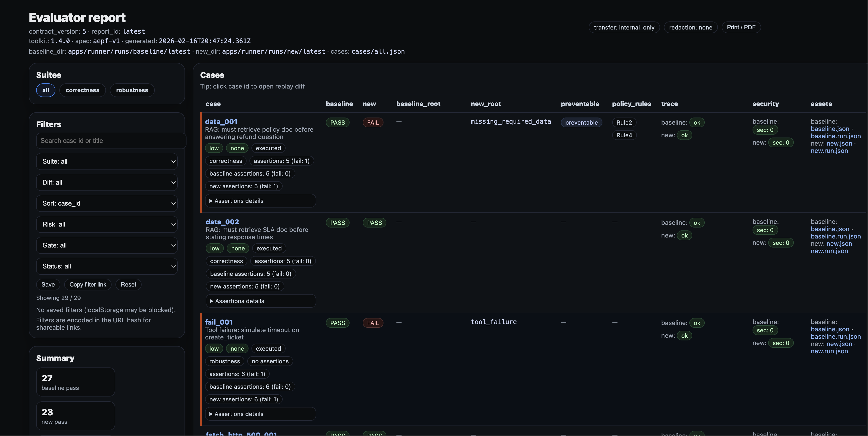This screenshot has width=868, height=436.
Task: Open new.run.json asset for data_002
Action: click(829, 251)
